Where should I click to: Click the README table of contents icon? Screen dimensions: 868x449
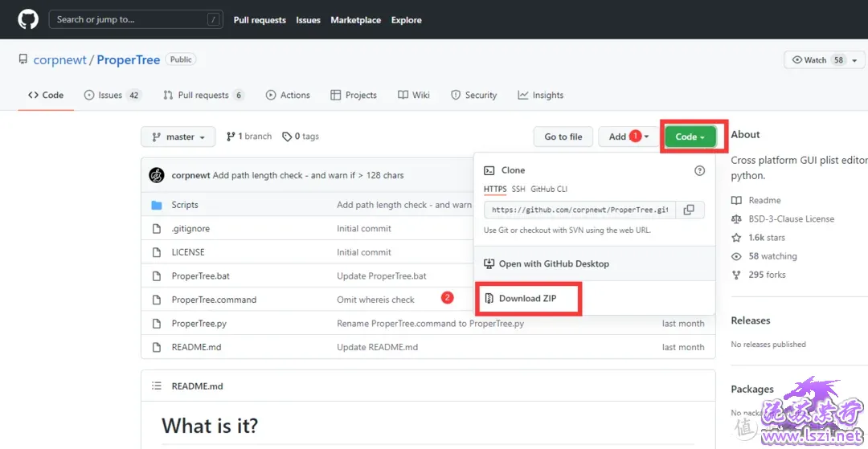coord(157,386)
